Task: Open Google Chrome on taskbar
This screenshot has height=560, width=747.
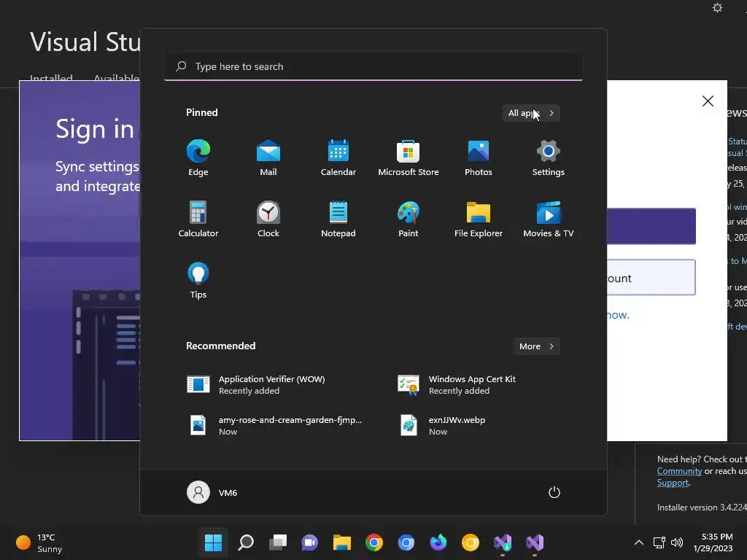Action: tap(374, 542)
